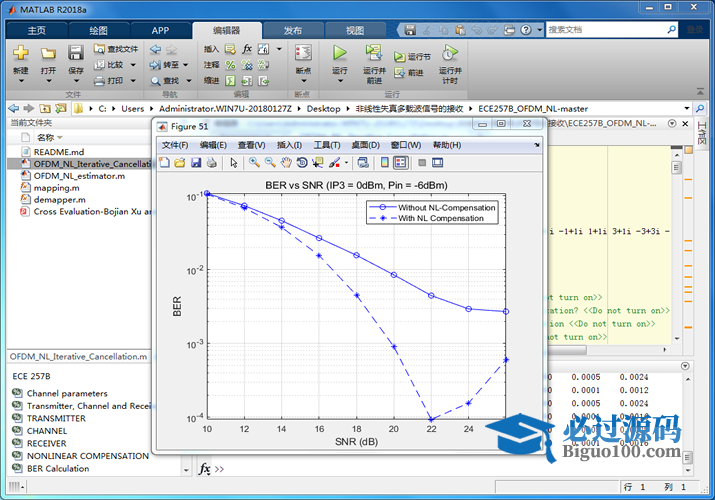Select Figure 51 Brush data tool
This screenshot has height=500, width=715.
click(x=334, y=163)
